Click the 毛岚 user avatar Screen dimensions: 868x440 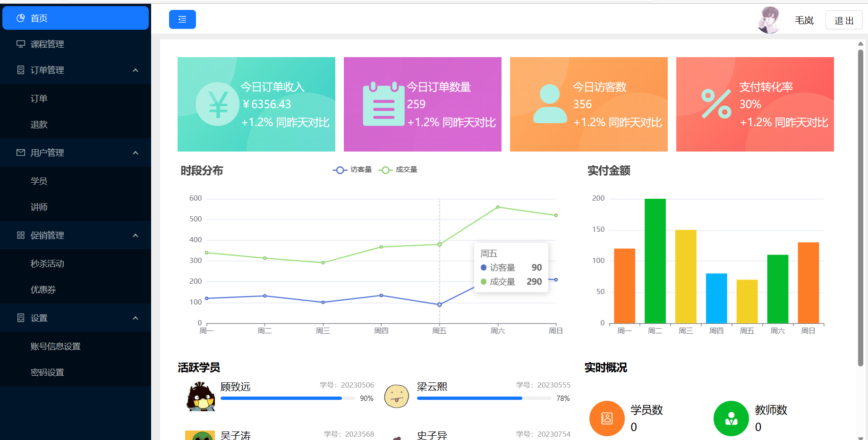[769, 20]
